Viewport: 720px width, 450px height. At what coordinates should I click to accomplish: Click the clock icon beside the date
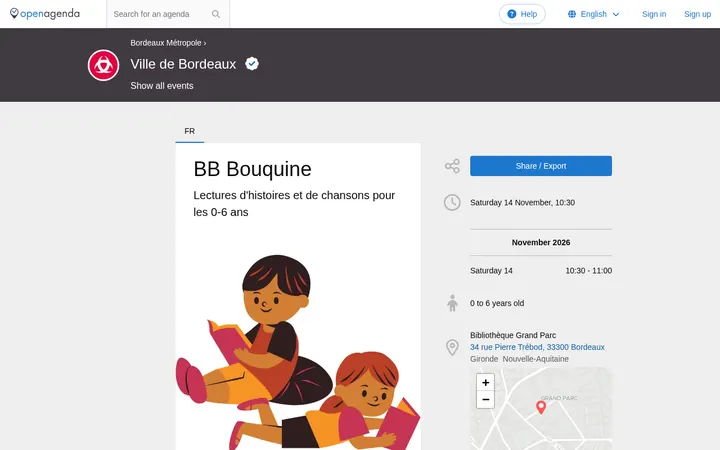(x=452, y=202)
